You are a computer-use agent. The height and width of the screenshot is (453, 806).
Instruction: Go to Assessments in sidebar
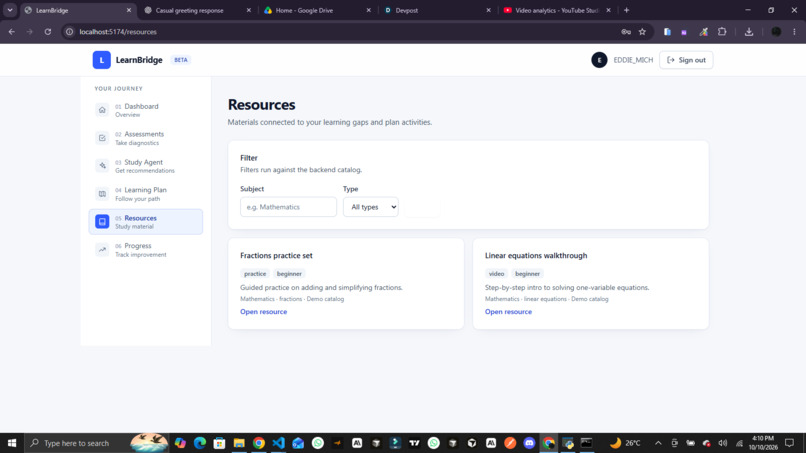[x=145, y=138]
